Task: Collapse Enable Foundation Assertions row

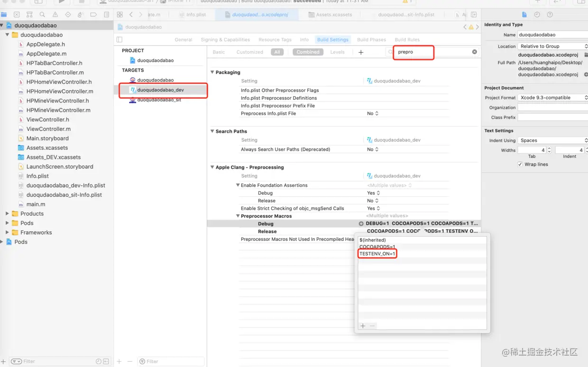Action: [238, 185]
